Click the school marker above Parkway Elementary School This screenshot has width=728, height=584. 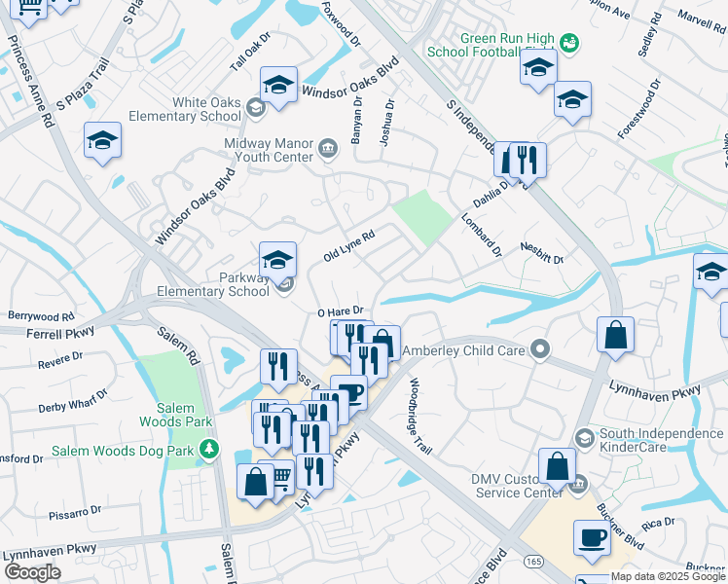(277, 263)
